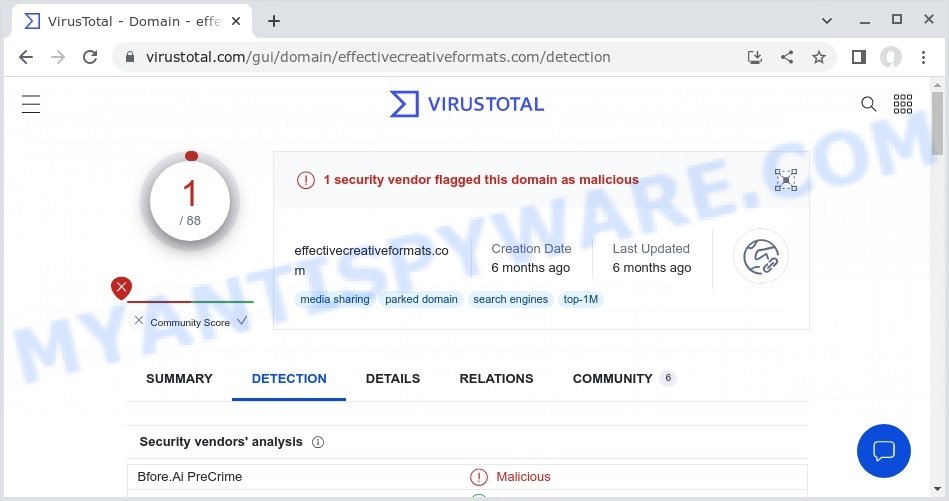Open the tab search dropdown chevron
949x501 pixels.
tap(827, 21)
